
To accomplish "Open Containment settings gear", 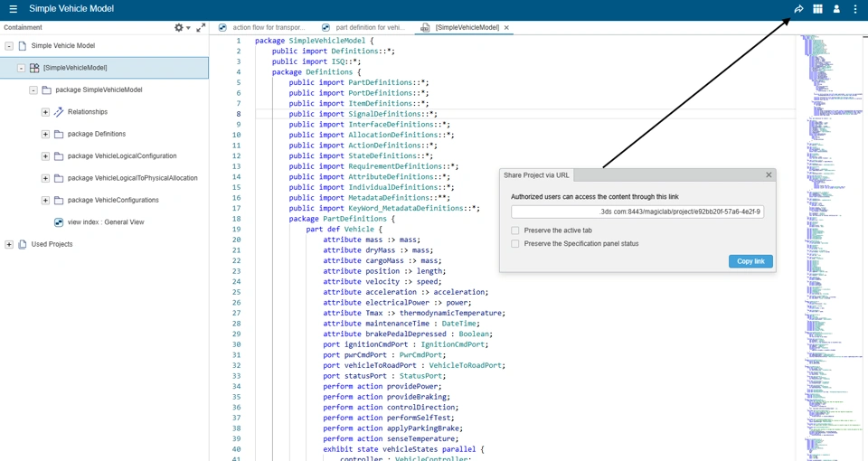I will pyautogui.click(x=179, y=27).
